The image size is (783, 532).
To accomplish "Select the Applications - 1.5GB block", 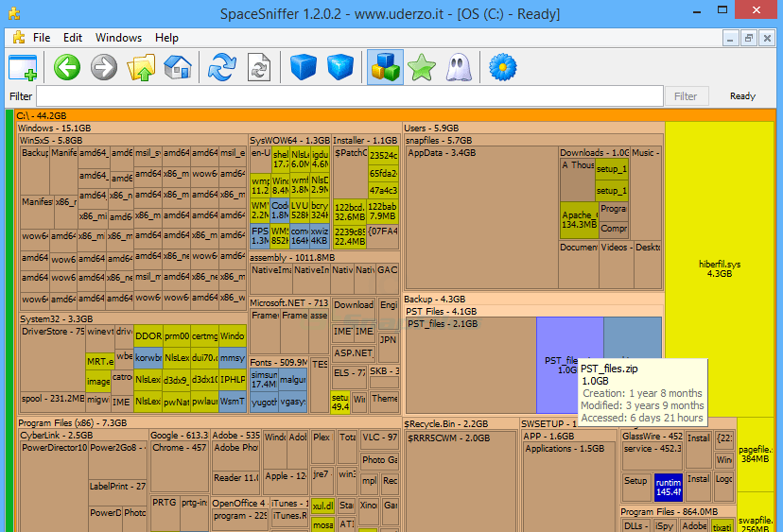I will click(568, 487).
